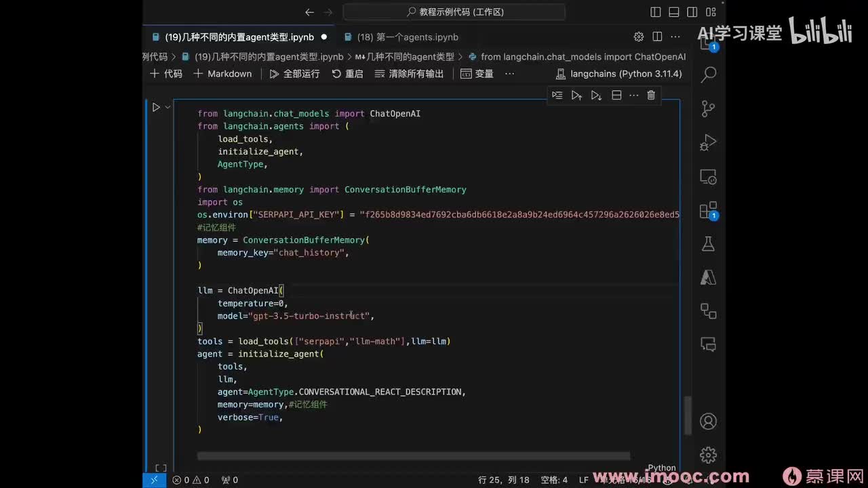868x488 pixels.
Task: Open notebook toolbar overflow ellipsis
Action: click(x=510, y=74)
